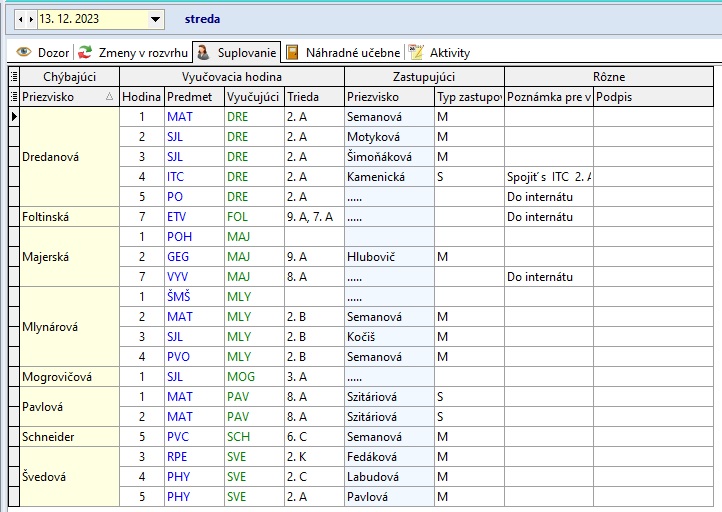Click the Suplovanie person icon

tap(203, 52)
